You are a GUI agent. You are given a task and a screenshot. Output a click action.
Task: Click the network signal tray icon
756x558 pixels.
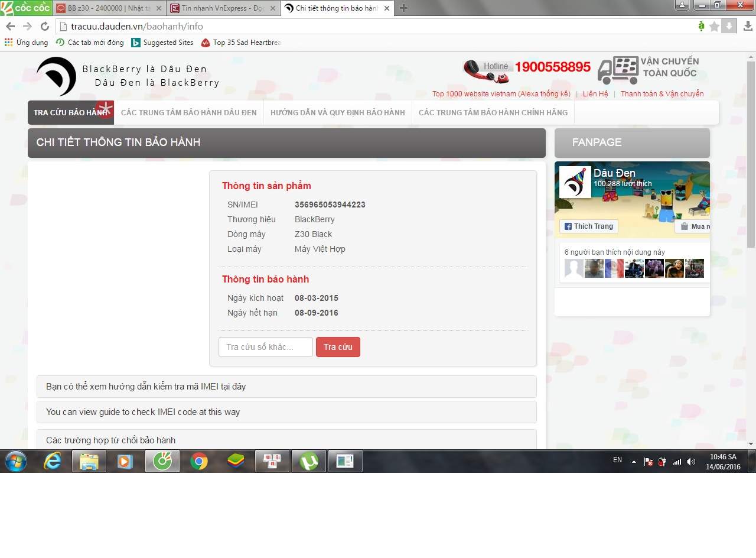[677, 461]
